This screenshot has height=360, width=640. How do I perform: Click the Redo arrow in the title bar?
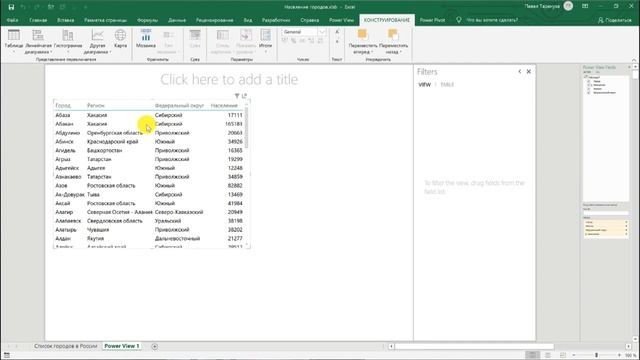pyautogui.click(x=37, y=7)
